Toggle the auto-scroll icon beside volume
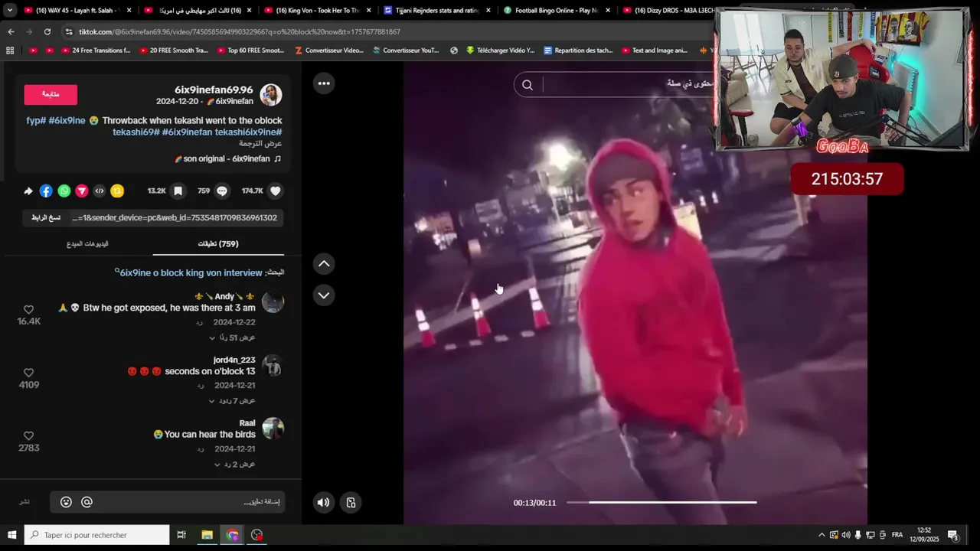980x551 pixels. (351, 503)
